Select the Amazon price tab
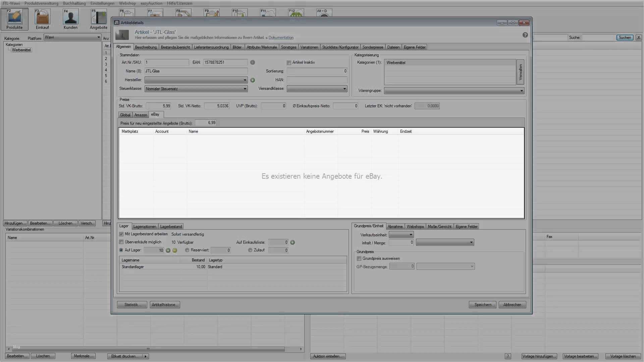 click(x=141, y=115)
